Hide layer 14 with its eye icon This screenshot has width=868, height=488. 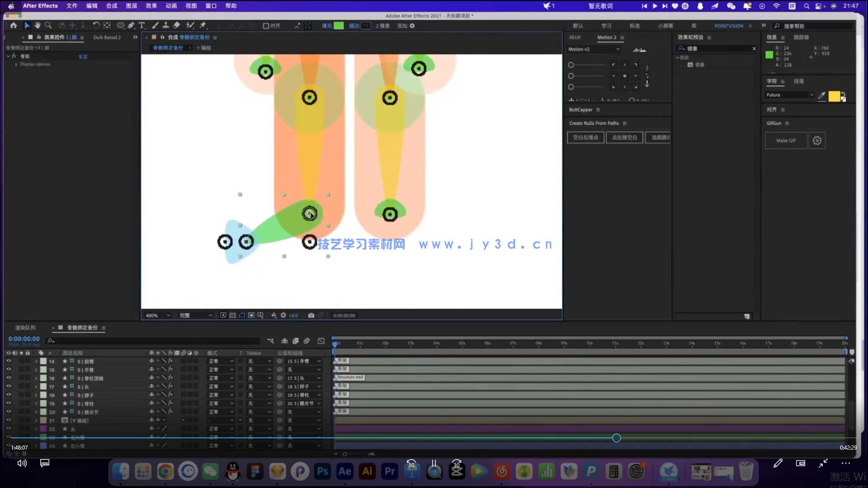(x=8, y=361)
